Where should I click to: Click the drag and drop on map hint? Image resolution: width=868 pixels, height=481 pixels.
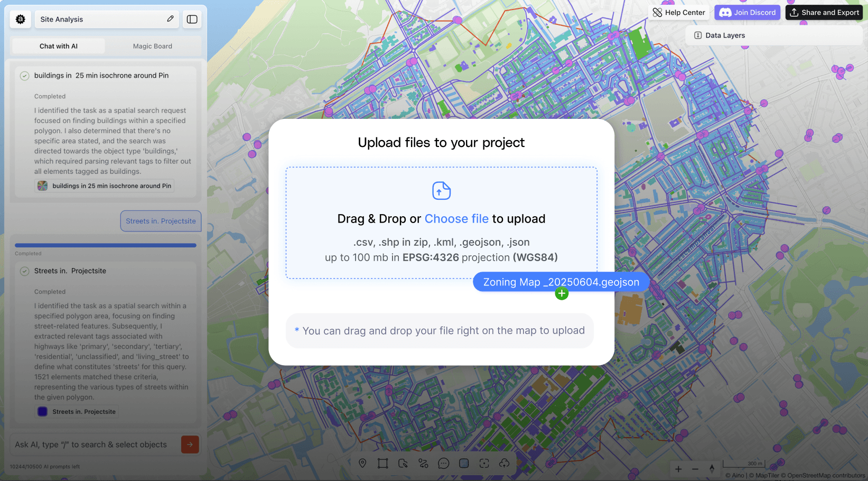[440, 331]
